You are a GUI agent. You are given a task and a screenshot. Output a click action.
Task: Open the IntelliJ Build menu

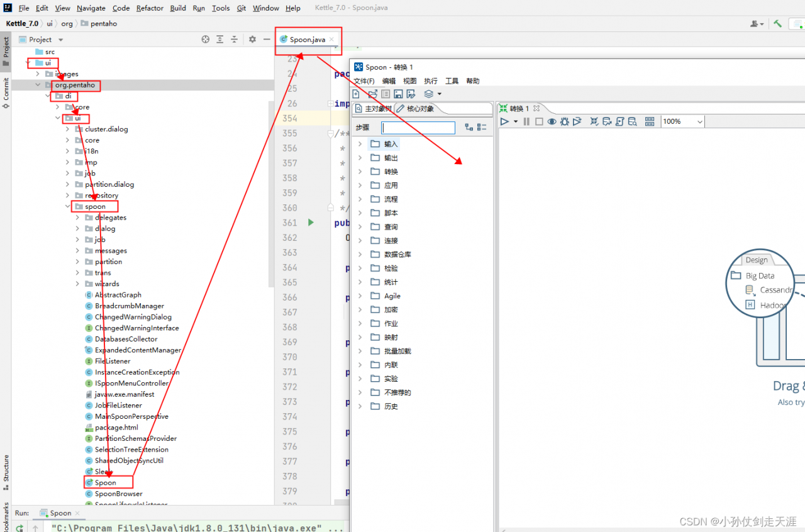178,8
